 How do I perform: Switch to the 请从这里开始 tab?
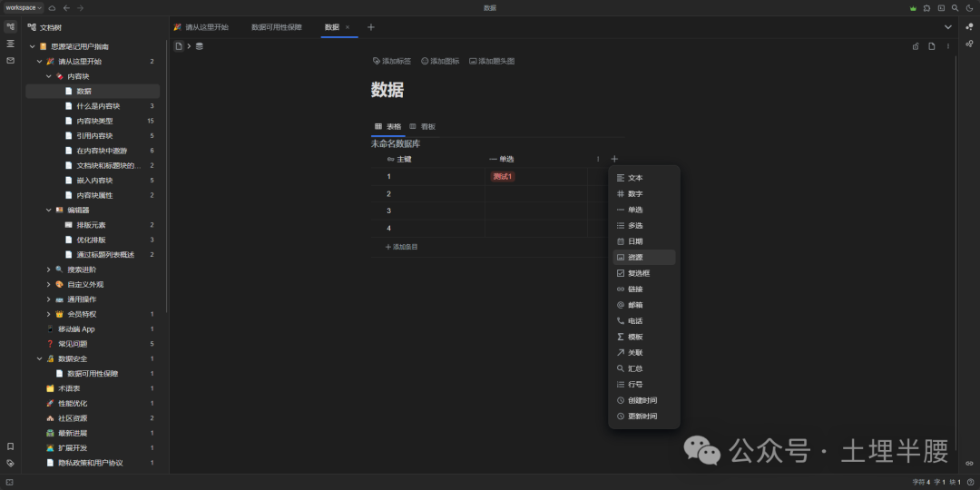coord(201,27)
